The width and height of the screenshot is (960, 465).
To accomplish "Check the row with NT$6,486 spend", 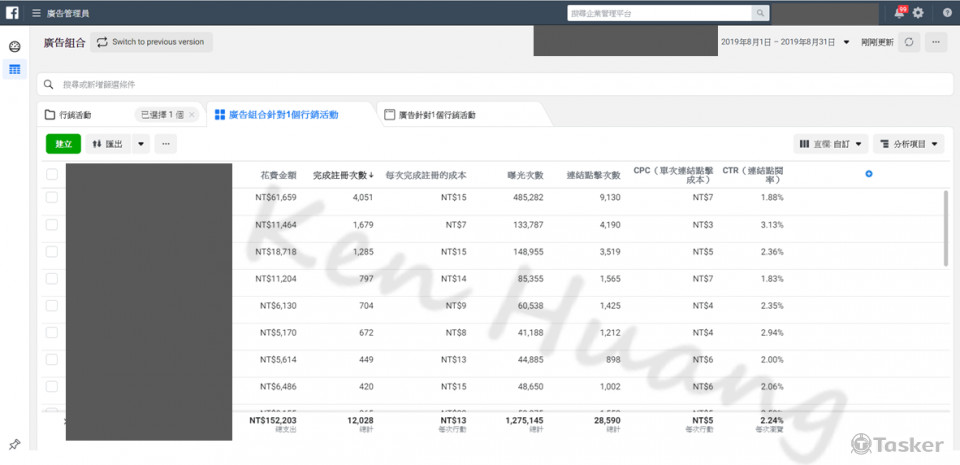I will point(52,386).
